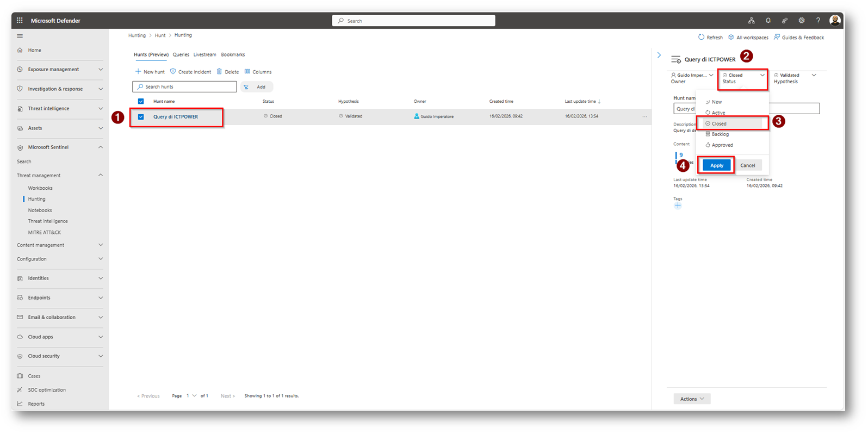Open the page number dropdown
Image resolution: width=868 pixels, height=434 pixels.
pos(191,396)
